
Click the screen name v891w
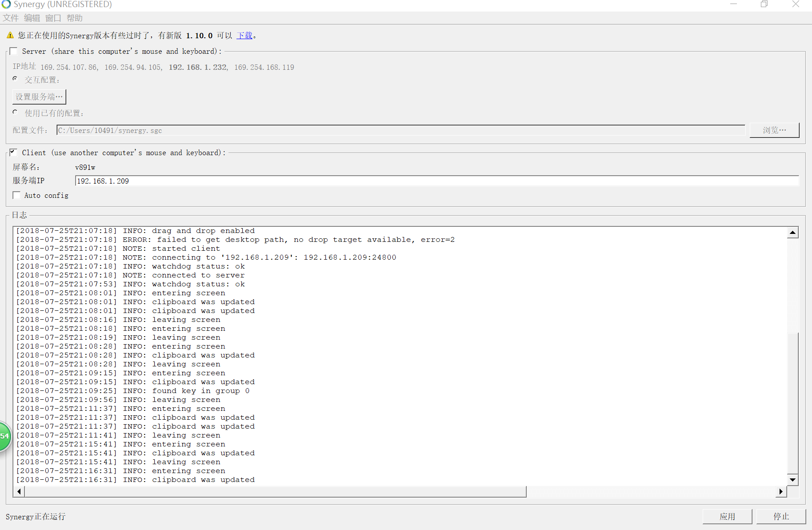[85, 167]
